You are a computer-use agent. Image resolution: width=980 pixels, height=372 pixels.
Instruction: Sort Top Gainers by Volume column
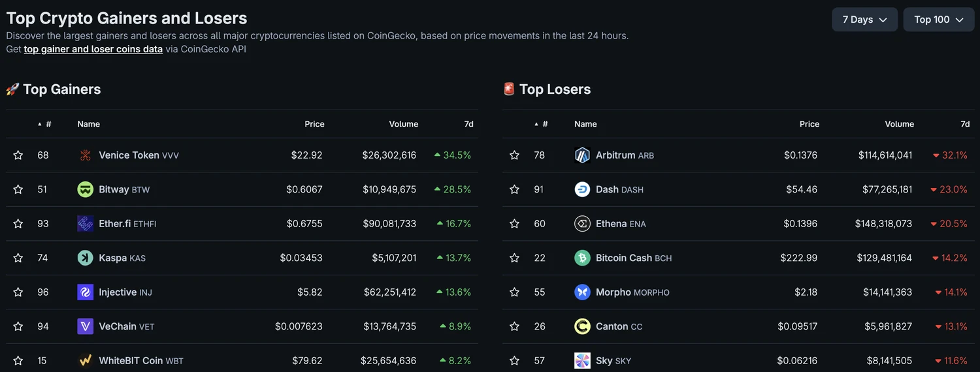point(404,124)
